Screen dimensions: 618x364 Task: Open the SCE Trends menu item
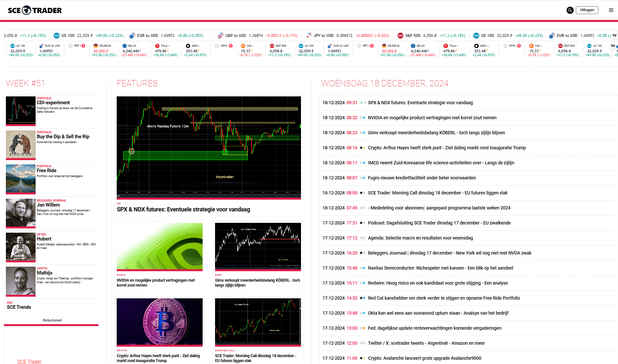(19, 307)
